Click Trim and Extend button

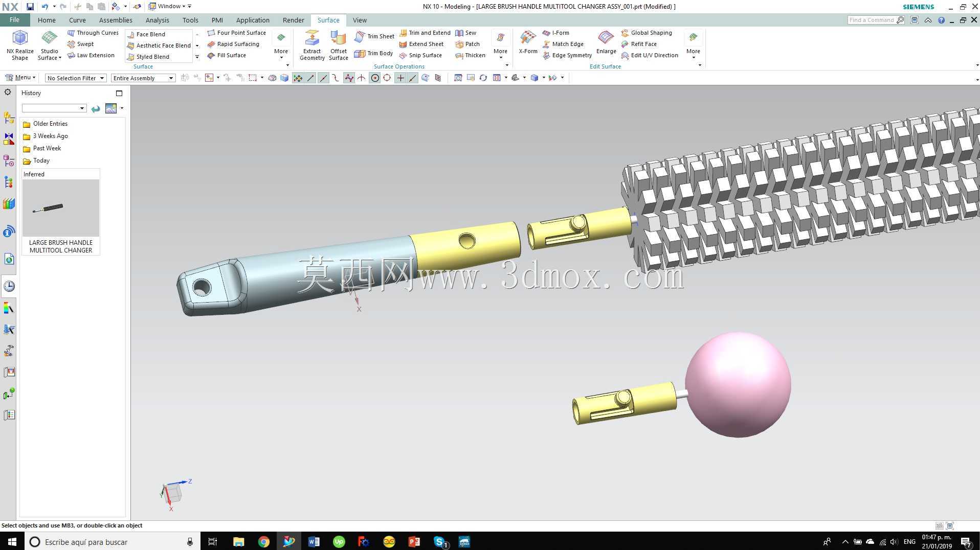425,33
